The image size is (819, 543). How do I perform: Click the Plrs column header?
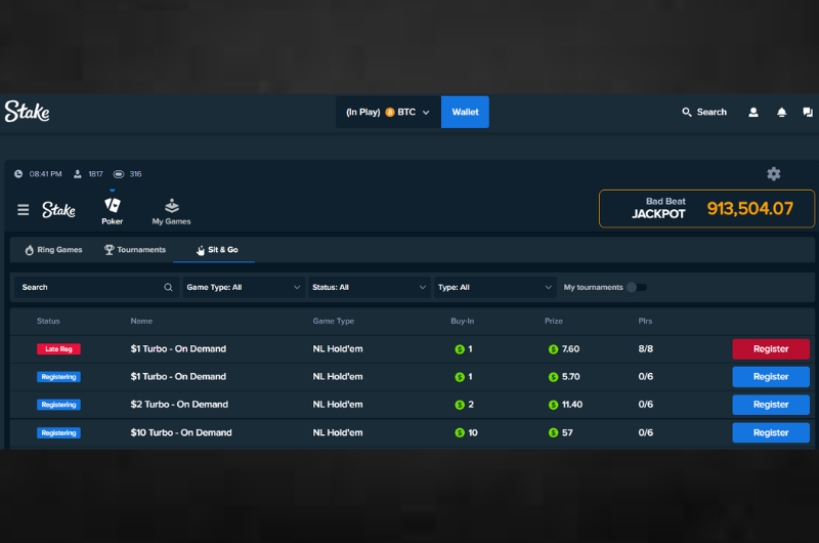[645, 321]
